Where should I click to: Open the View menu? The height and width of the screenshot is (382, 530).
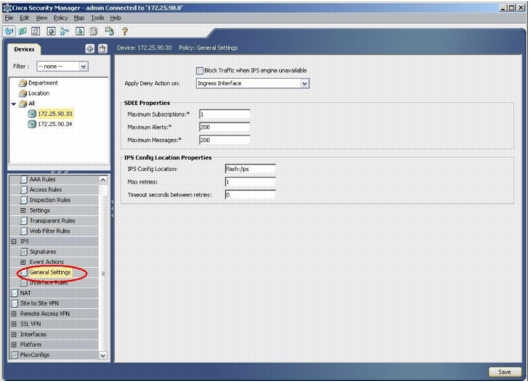[41, 18]
